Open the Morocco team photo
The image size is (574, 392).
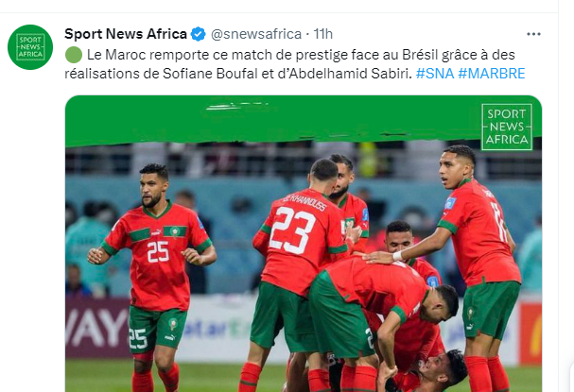pyautogui.click(x=304, y=244)
